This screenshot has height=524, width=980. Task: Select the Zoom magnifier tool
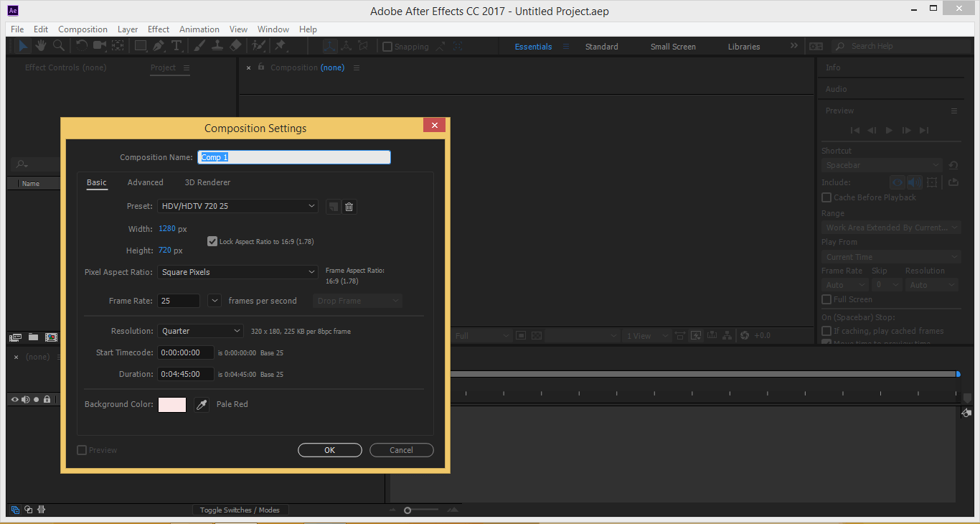pyautogui.click(x=59, y=46)
